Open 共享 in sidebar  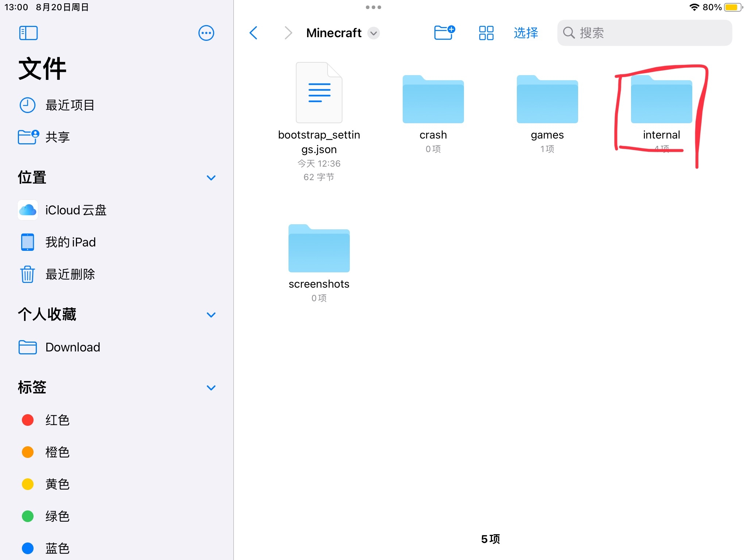[x=117, y=137]
